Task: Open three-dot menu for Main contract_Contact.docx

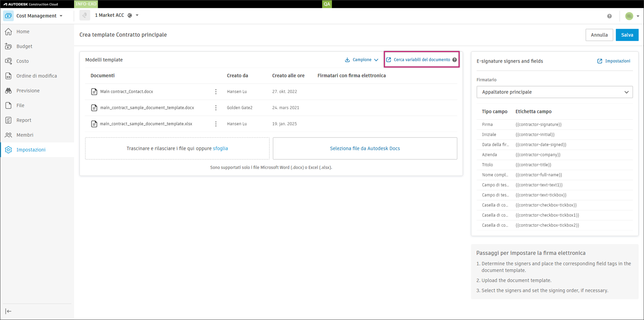Action: 216,92
